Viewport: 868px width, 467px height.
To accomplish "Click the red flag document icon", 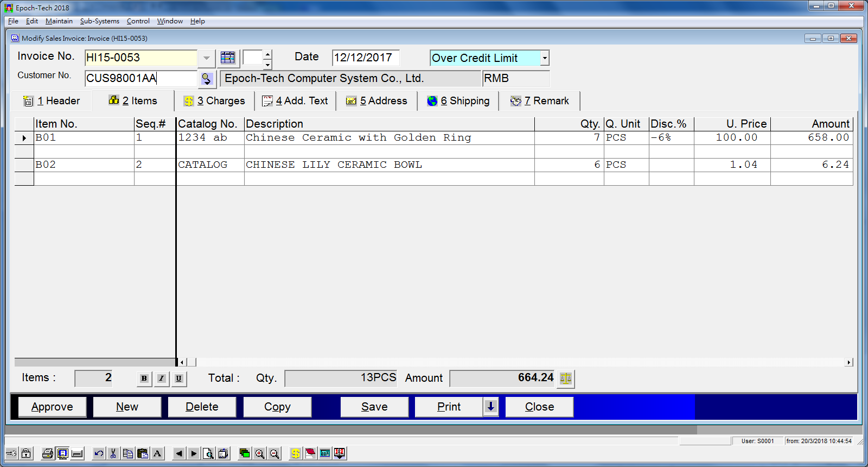I will point(310,453).
